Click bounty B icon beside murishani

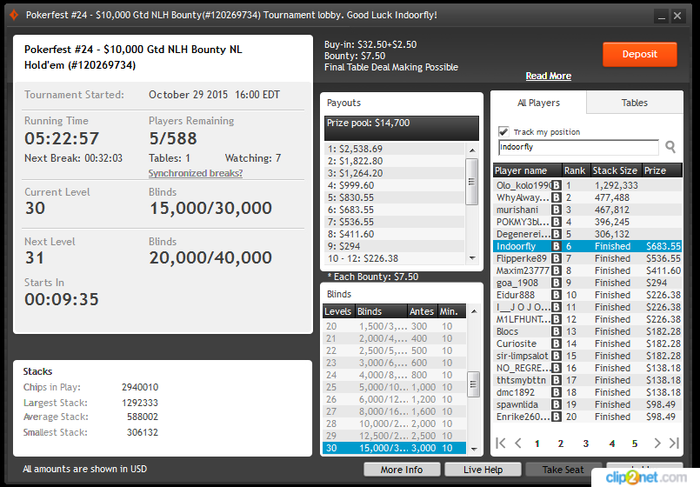pos(556,210)
